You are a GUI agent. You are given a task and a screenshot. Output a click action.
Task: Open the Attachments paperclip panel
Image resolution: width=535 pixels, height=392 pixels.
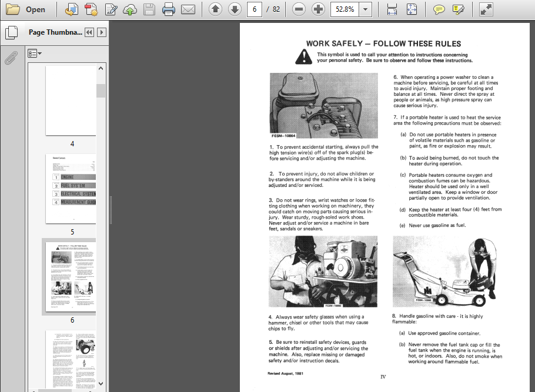[x=11, y=58]
